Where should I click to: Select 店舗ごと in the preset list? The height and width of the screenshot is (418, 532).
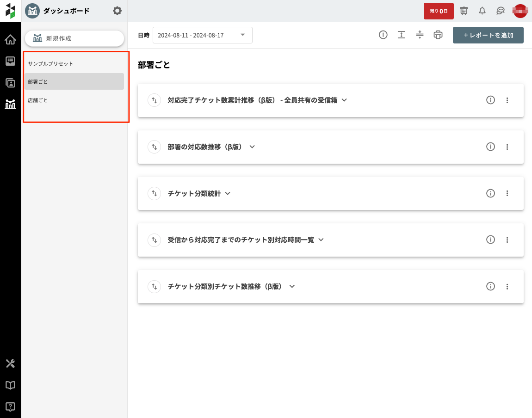coord(38,100)
